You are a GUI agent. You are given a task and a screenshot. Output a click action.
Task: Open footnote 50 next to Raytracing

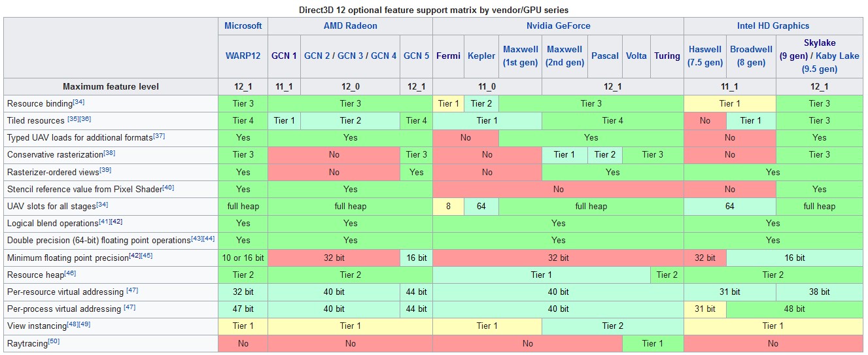pyautogui.click(x=54, y=341)
